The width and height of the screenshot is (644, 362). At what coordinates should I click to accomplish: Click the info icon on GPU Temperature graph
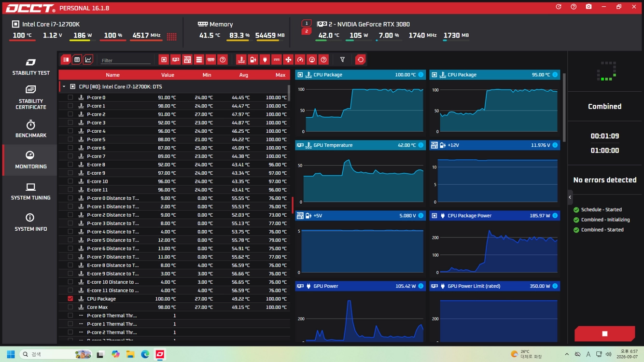(x=421, y=145)
